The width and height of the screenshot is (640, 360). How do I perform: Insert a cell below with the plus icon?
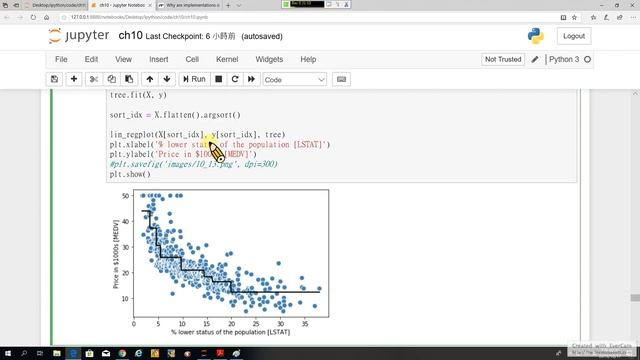[x=74, y=79]
